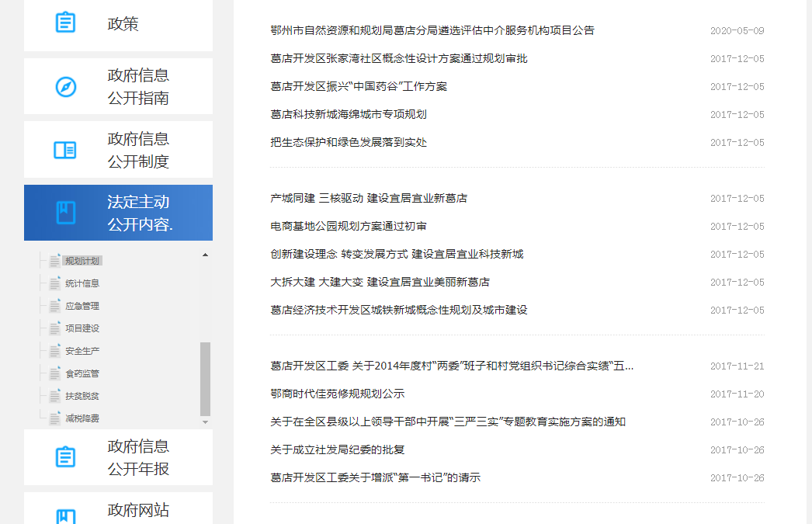The image size is (812, 524).
Task: Open 政府信息公开年报 menu item
Action: point(118,457)
